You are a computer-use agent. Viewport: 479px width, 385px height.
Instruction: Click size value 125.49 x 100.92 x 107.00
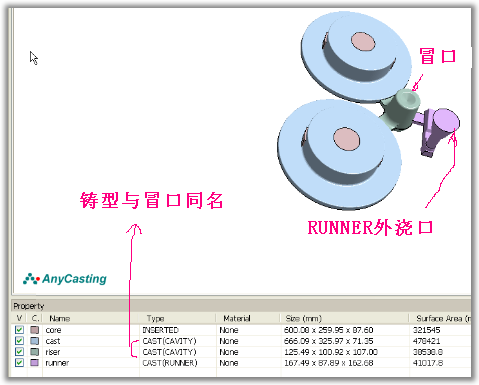(331, 352)
